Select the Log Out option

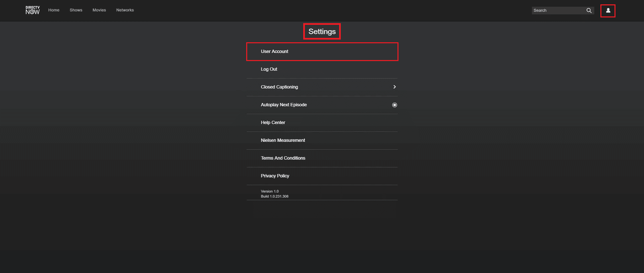point(322,69)
